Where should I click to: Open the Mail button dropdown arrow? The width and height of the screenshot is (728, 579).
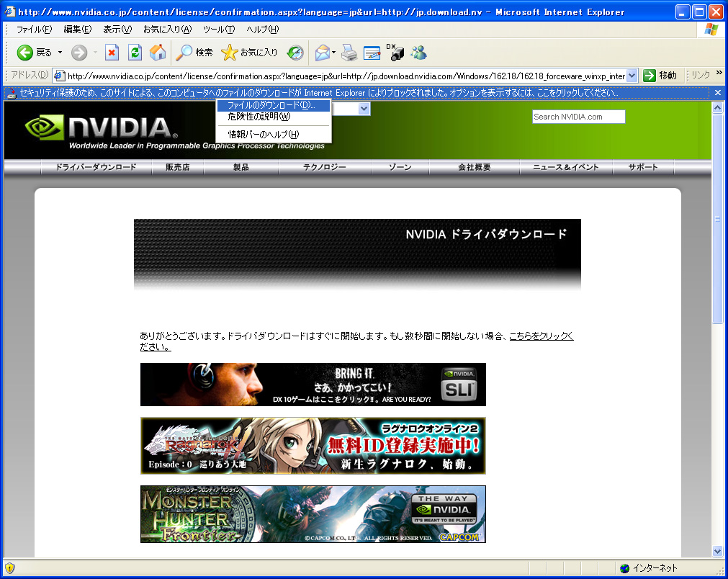(x=333, y=53)
